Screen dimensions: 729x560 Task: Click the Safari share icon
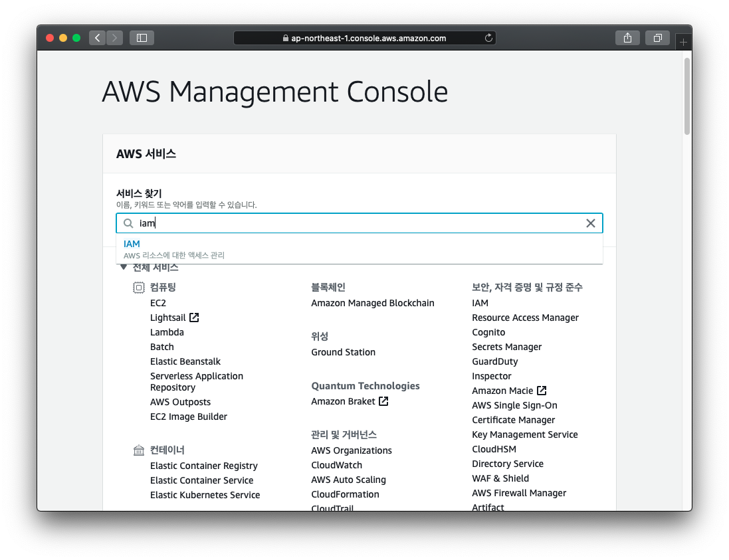click(x=627, y=38)
